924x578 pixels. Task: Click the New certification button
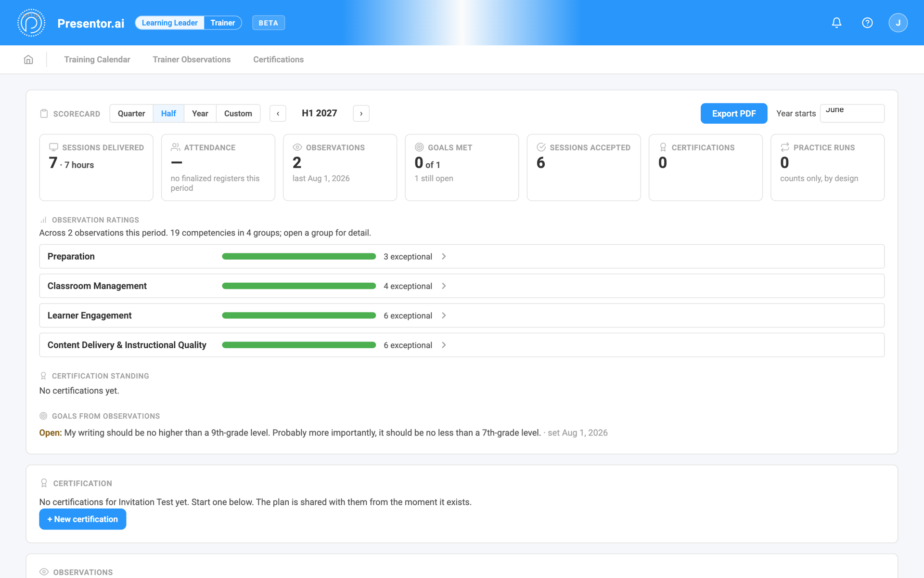coord(83,519)
